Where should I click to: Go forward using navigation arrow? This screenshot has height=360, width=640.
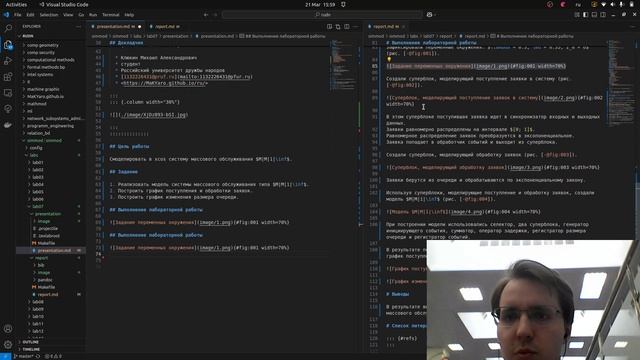pyautogui.click(x=216, y=15)
